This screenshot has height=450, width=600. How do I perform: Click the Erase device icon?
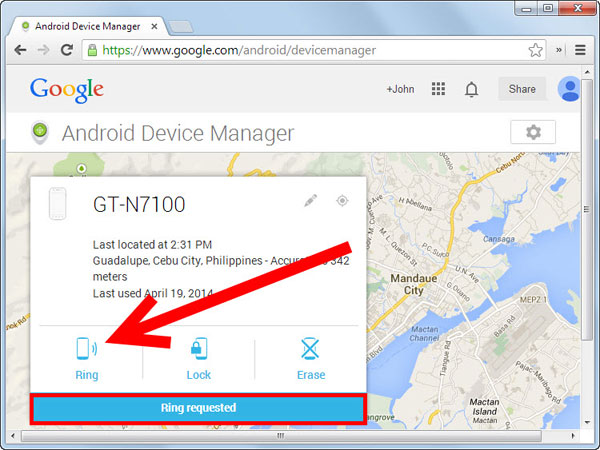(x=310, y=348)
